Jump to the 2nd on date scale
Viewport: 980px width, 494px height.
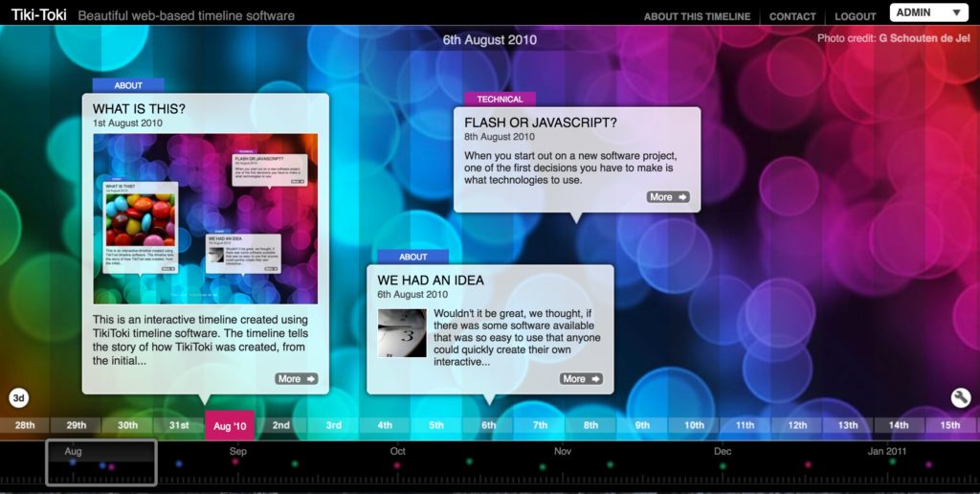281,425
